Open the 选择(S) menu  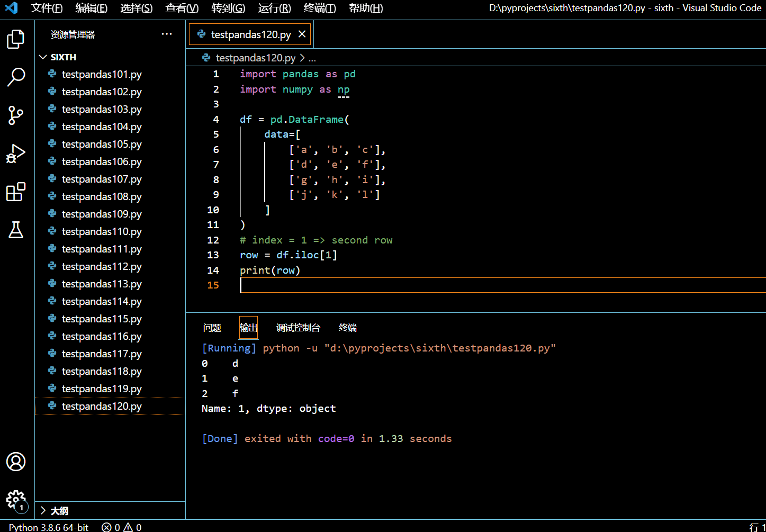click(137, 8)
